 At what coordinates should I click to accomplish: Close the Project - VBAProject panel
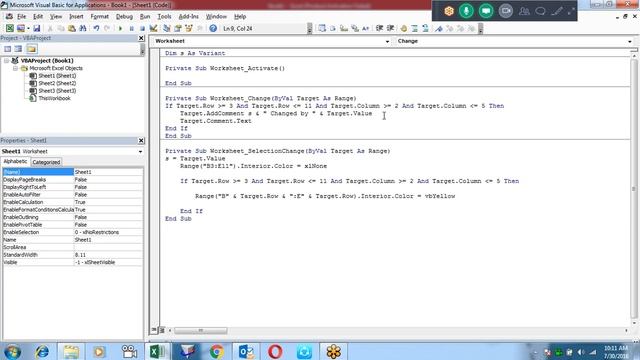click(141, 38)
